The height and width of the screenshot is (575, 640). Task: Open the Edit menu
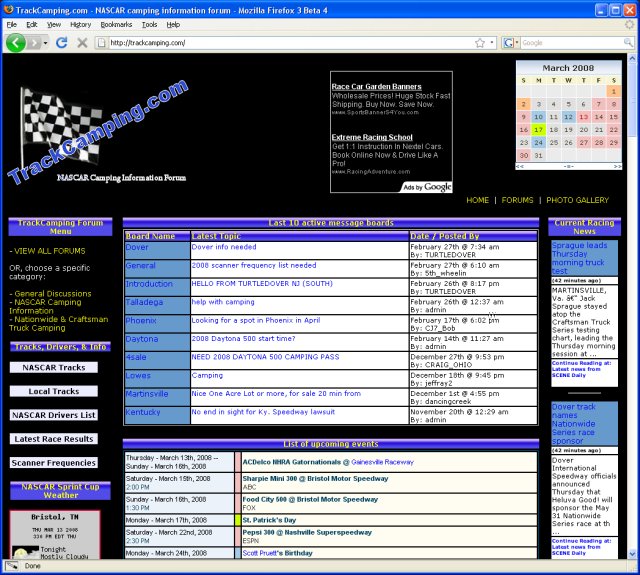tap(32, 24)
